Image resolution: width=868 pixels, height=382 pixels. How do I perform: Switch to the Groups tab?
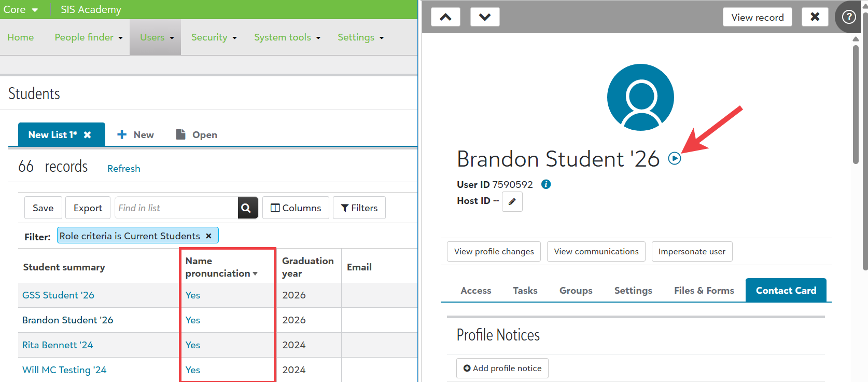(576, 291)
